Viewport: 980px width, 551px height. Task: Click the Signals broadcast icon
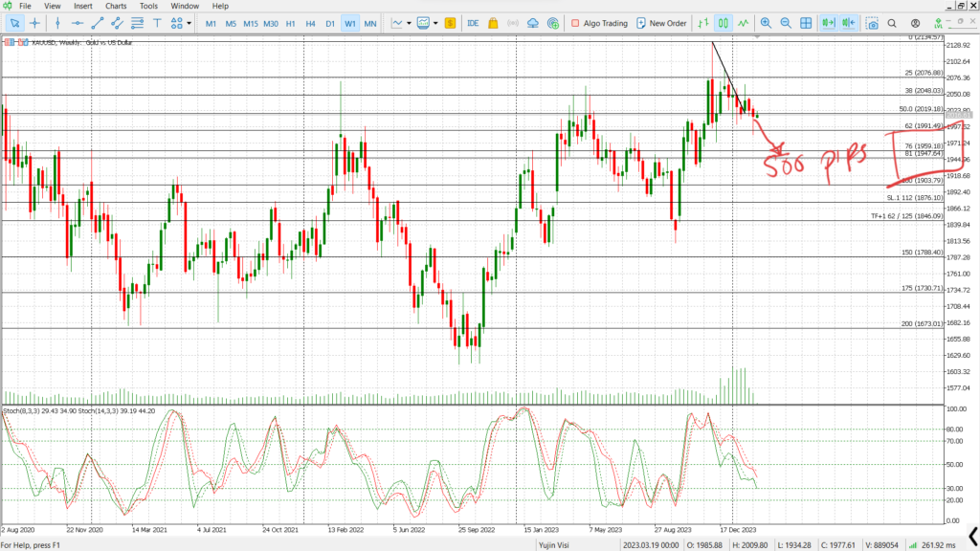513,23
